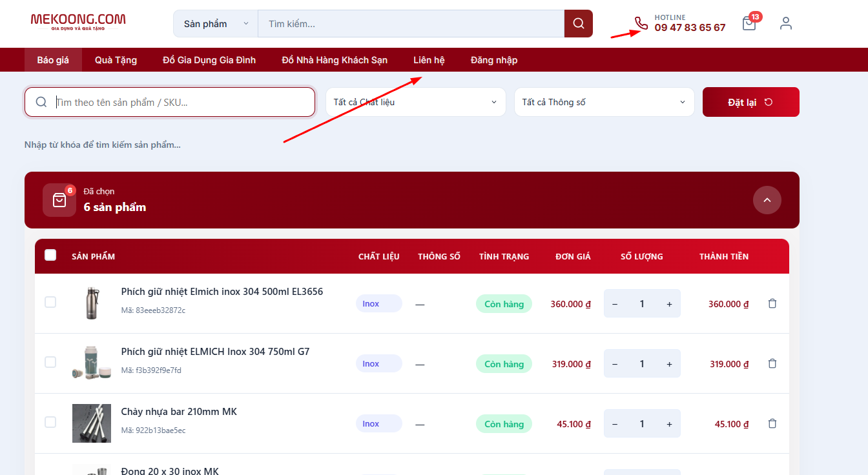Click the MEKOONG.COM logo

(x=78, y=22)
